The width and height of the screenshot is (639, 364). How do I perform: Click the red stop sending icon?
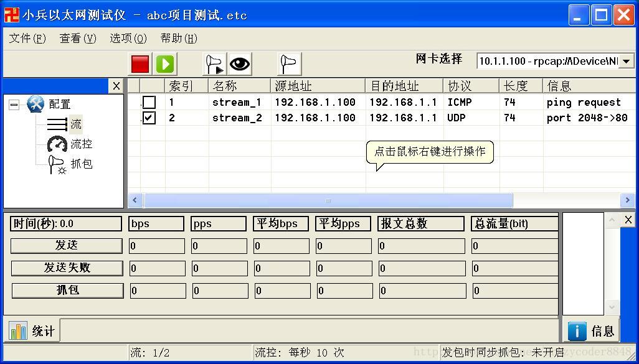139,63
